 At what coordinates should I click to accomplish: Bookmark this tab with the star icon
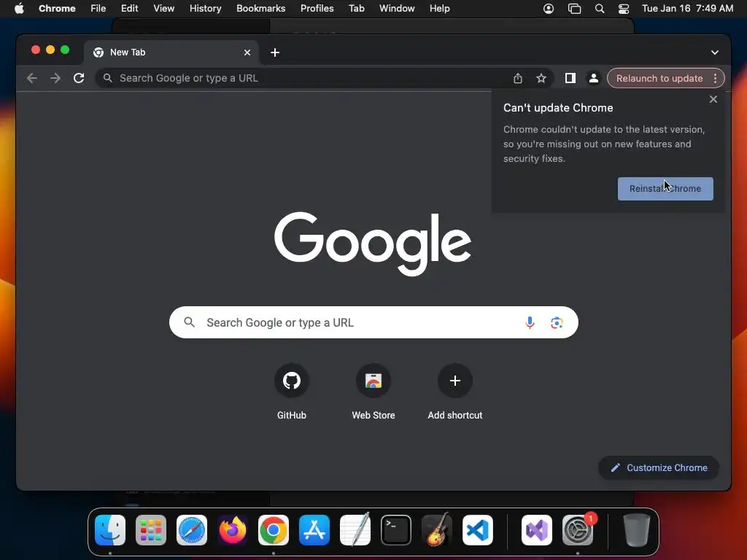[541, 78]
